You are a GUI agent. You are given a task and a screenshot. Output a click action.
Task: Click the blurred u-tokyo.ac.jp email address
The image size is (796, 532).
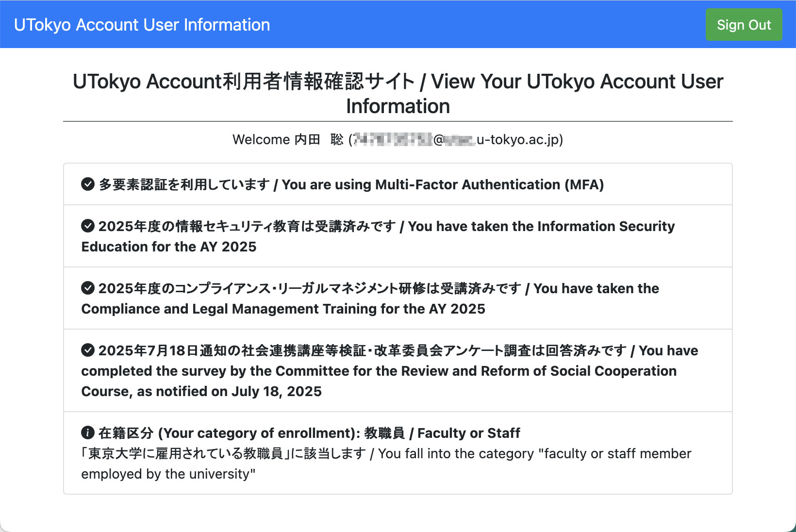459,140
